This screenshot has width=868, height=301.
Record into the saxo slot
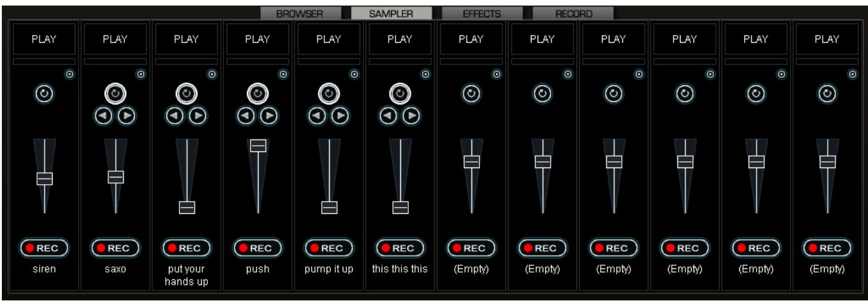tap(115, 248)
